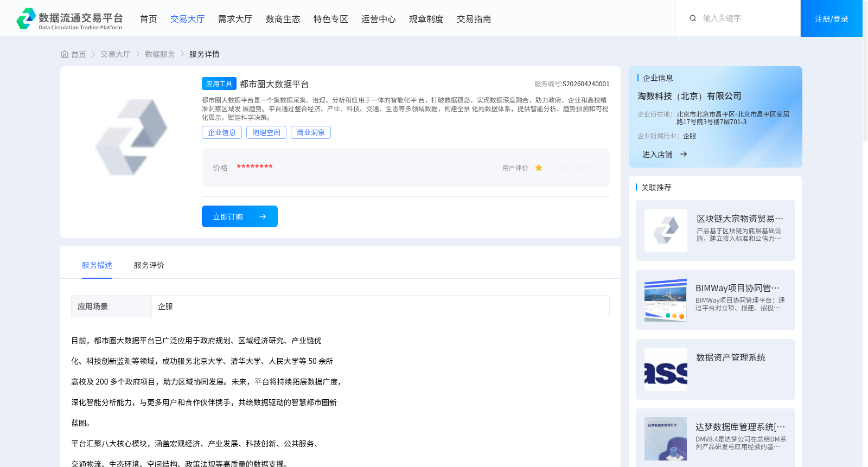Viewport: 868px width, 467px height.
Task: Click the service number S202604240001
Action: tap(586, 84)
